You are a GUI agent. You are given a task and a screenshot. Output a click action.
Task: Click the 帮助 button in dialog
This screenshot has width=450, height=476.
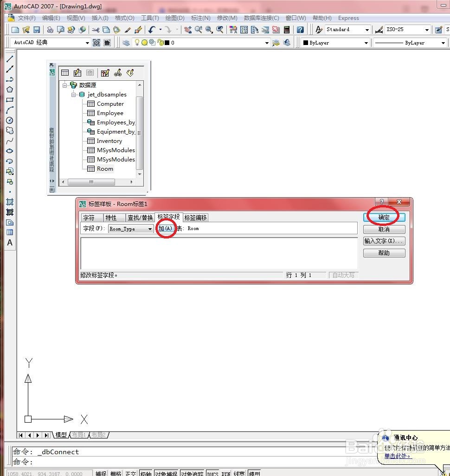coord(384,253)
